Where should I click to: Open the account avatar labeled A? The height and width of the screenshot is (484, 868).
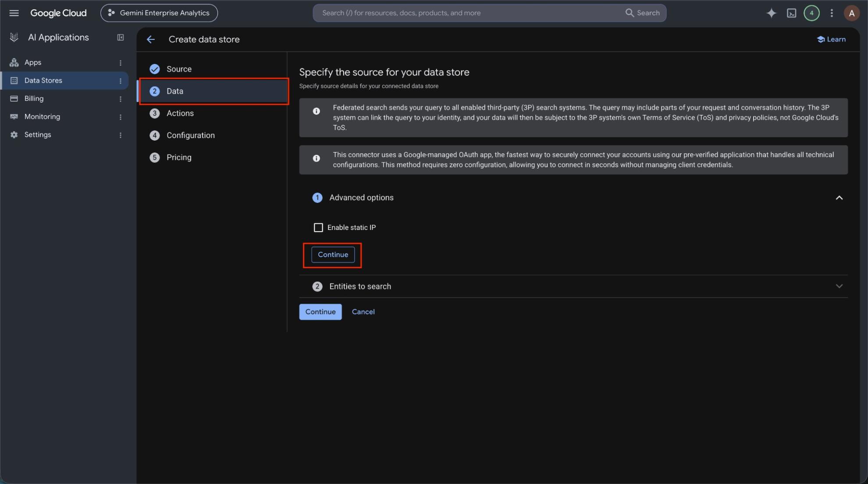(x=851, y=13)
